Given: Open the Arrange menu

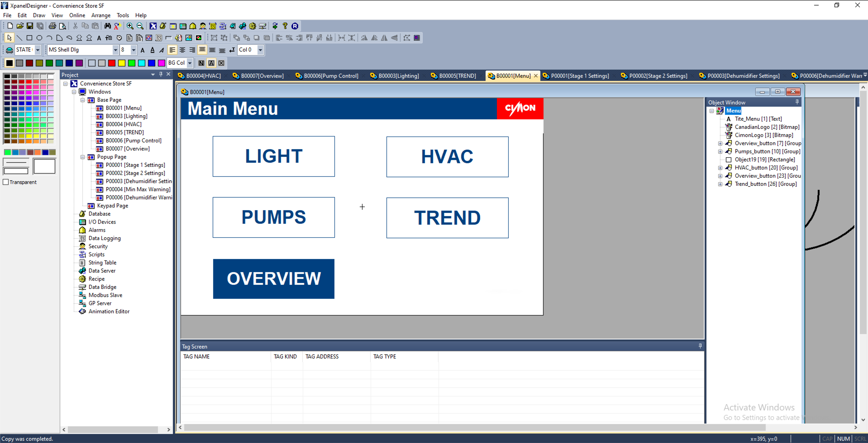Looking at the screenshot, I should coord(101,15).
